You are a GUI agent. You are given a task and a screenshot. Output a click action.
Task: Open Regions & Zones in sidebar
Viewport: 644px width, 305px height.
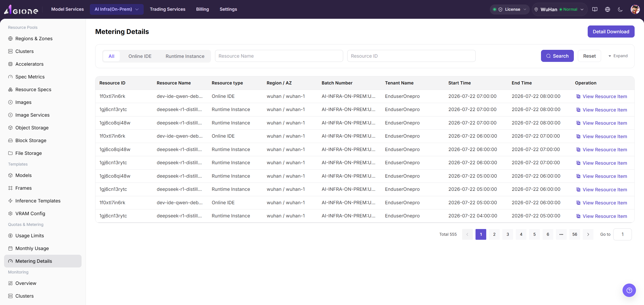point(43,38)
